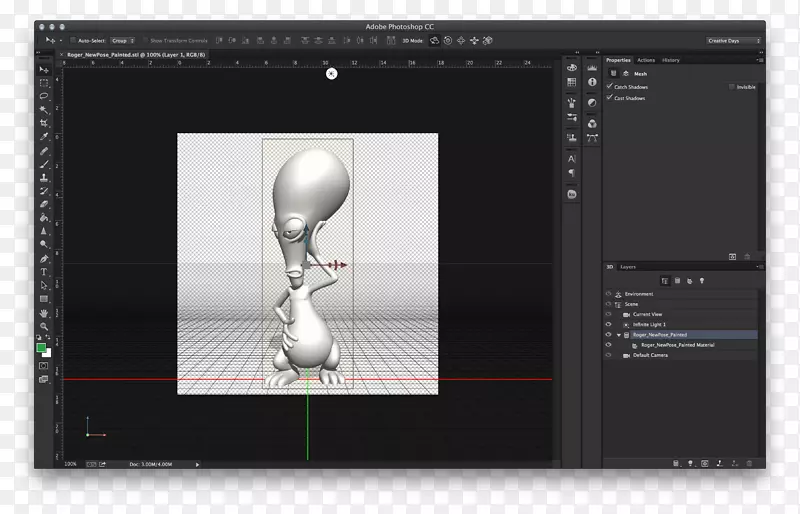The image size is (800, 514).
Task: Switch to the History tab
Action: (x=670, y=60)
